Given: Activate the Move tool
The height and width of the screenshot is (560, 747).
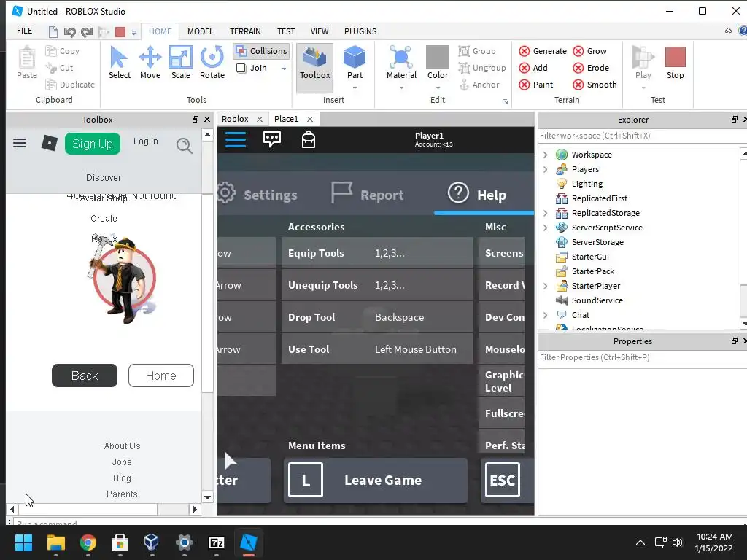Looking at the screenshot, I should pyautogui.click(x=150, y=63).
